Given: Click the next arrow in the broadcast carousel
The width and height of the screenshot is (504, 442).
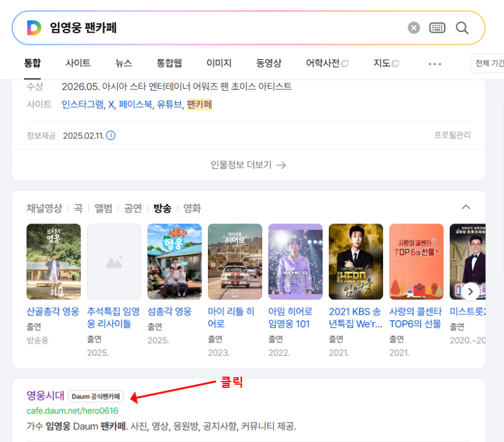Looking at the screenshot, I should point(470,292).
